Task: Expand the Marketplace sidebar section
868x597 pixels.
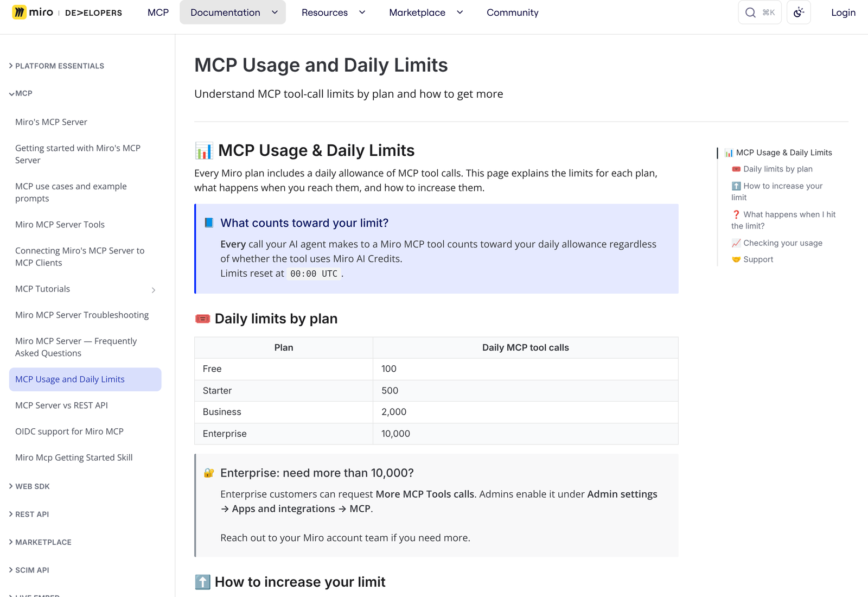Action: [x=40, y=542]
